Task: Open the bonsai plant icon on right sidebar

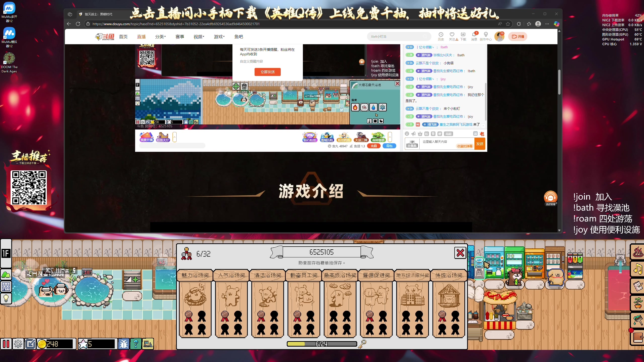Action: point(638,303)
